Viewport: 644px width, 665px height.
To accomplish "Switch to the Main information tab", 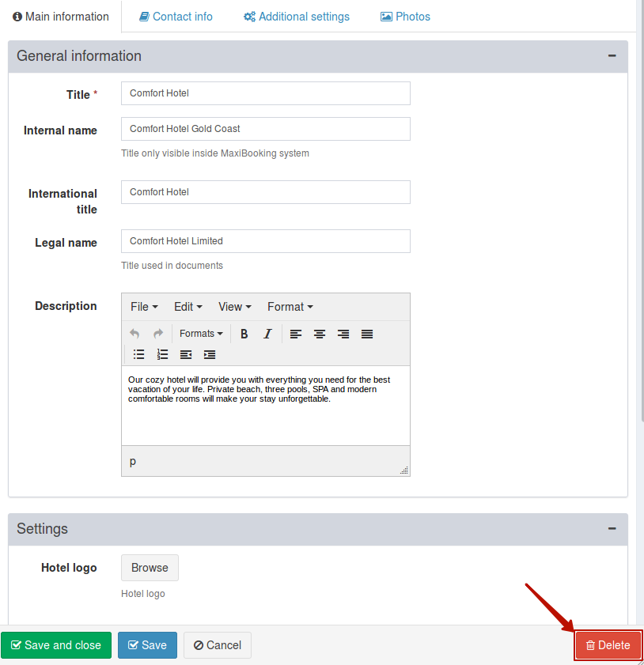I will (61, 17).
